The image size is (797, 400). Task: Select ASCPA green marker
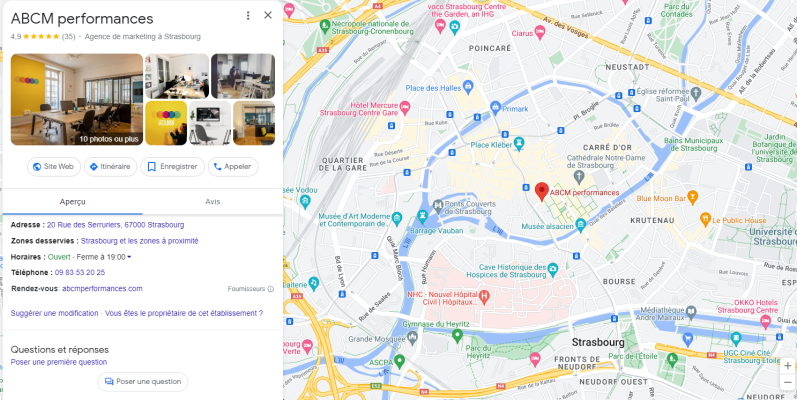coord(400,361)
